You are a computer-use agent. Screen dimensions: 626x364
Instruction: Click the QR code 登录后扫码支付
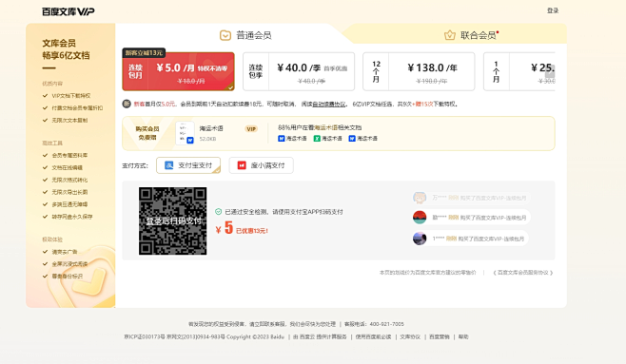point(173,220)
